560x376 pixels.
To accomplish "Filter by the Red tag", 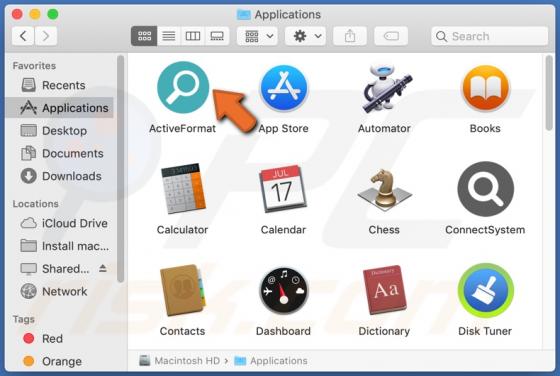I will click(x=59, y=339).
